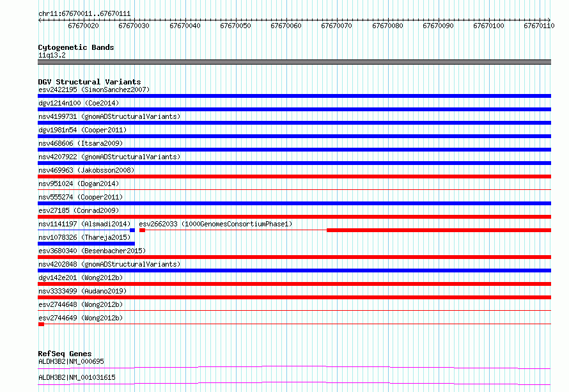Viewport: 569px width, 392px height.
Task: Click the red bar under nsv469963
Action: tap(294, 176)
